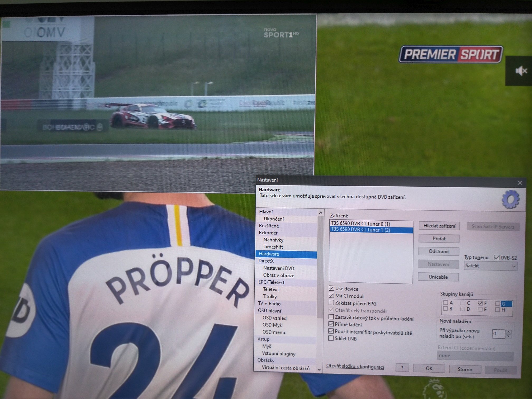Check channel group A checkbox
The height and width of the screenshot is (399, 532).
point(446,302)
